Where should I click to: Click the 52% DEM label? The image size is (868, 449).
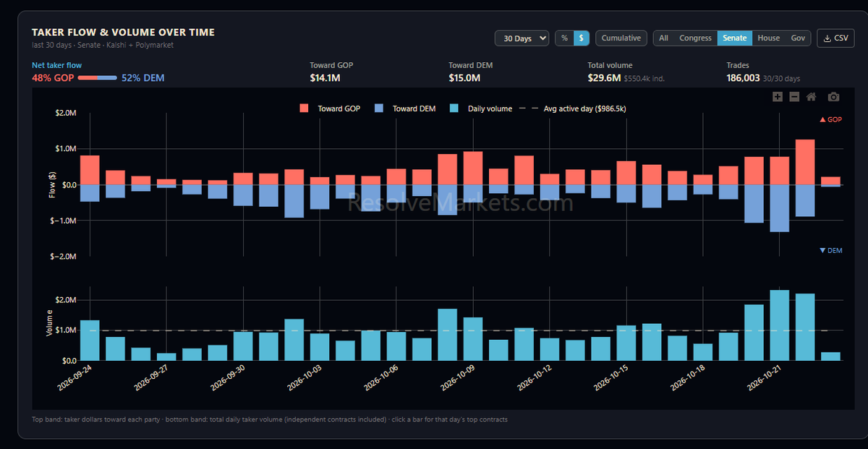tap(142, 77)
